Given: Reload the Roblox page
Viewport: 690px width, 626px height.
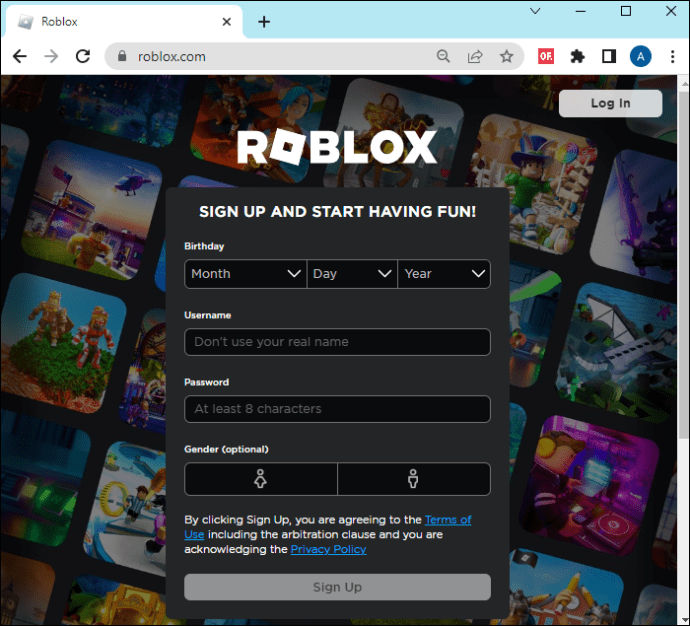Looking at the screenshot, I should click(x=83, y=56).
